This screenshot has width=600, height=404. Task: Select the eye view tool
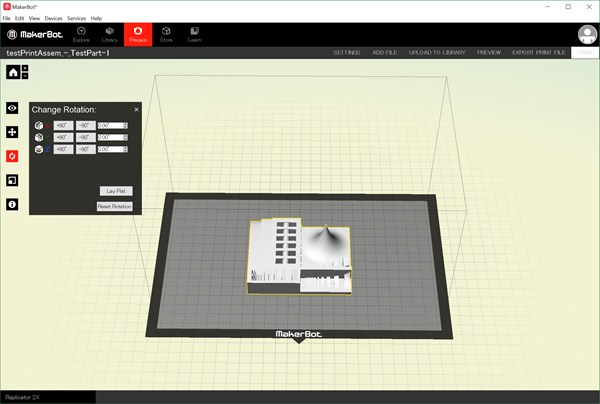pos(12,108)
